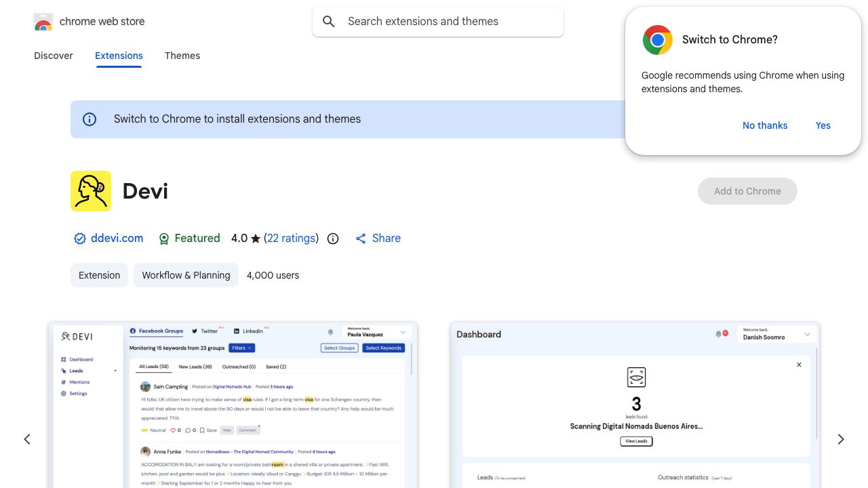The width and height of the screenshot is (868, 488).
Task: Click the Chrome Web Store logo icon
Action: click(43, 22)
